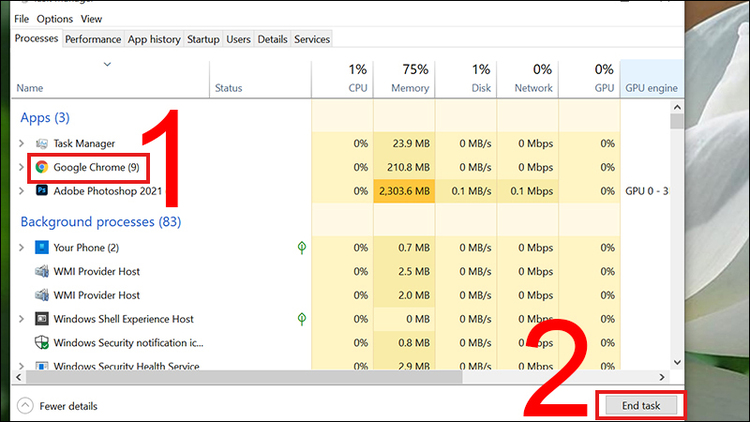The image size is (750, 422).
Task: Click the Windows Security notification shield icon
Action: click(x=41, y=343)
